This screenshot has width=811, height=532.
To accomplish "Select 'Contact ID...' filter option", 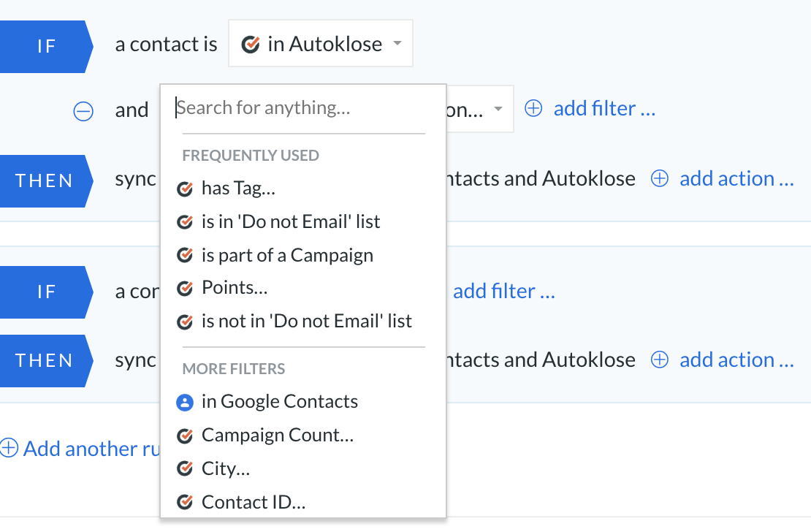I will [254, 502].
